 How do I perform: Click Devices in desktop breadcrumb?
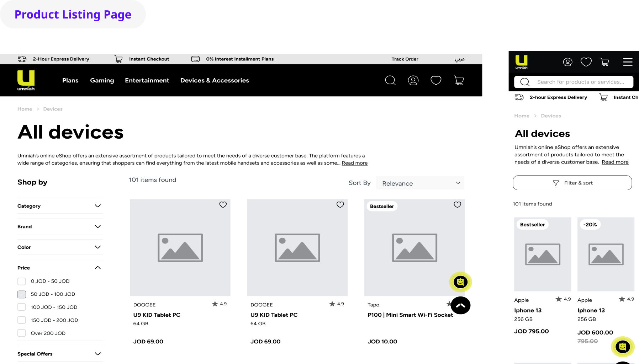[53, 109]
